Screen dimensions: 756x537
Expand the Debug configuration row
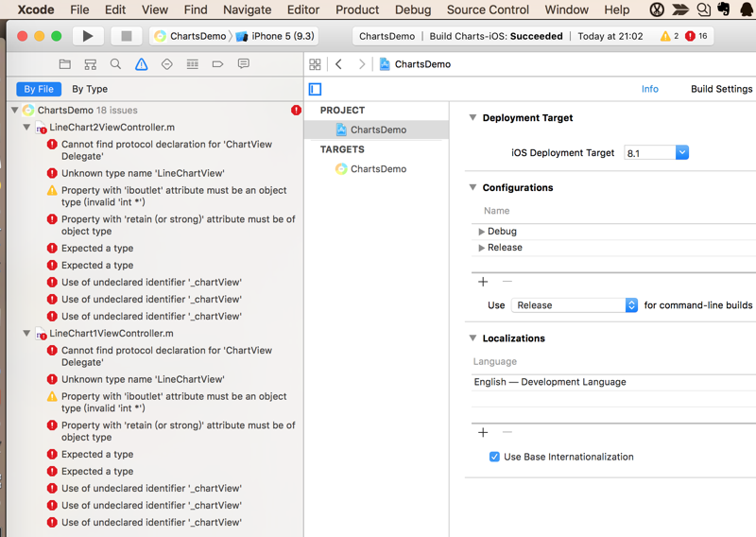(481, 231)
